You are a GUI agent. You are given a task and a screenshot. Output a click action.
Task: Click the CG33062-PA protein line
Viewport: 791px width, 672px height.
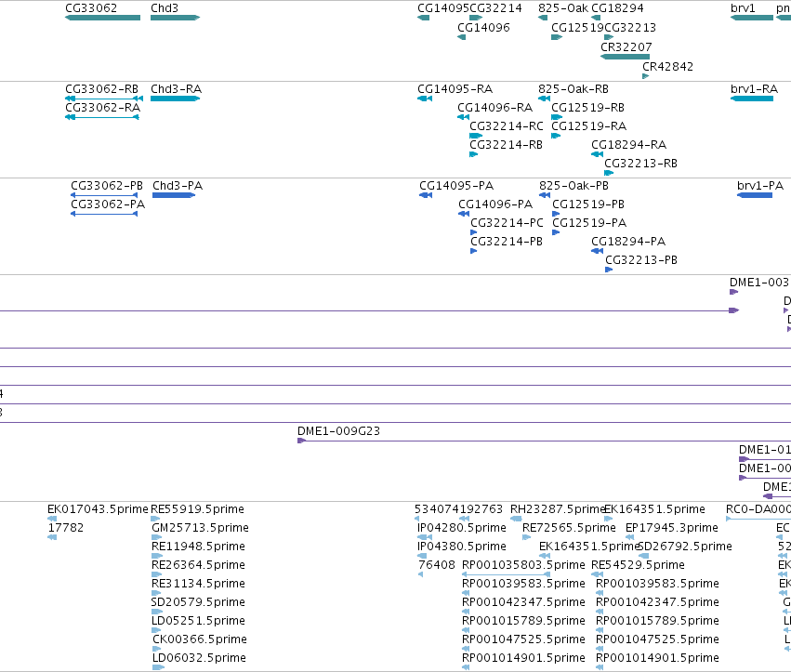point(104,214)
